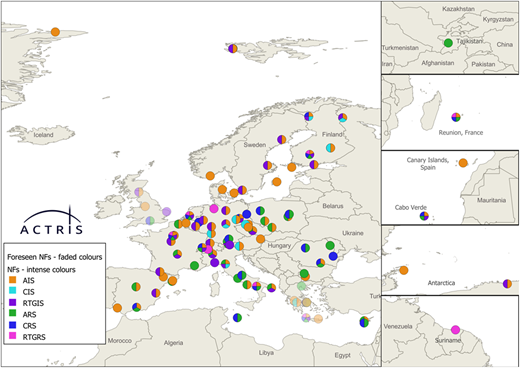The image size is (520, 368).
Task: Click the Pakistan label in inset
Action: point(483,64)
